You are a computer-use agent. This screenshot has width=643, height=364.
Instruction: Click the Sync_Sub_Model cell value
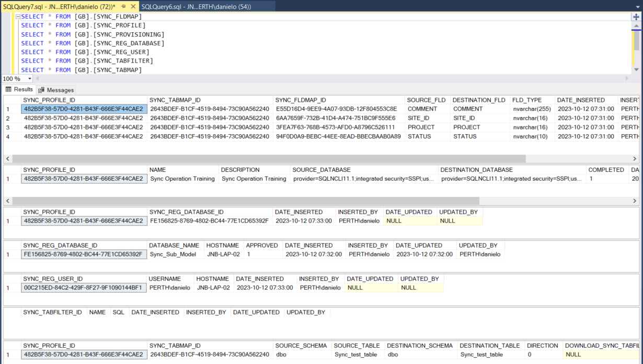(174, 254)
